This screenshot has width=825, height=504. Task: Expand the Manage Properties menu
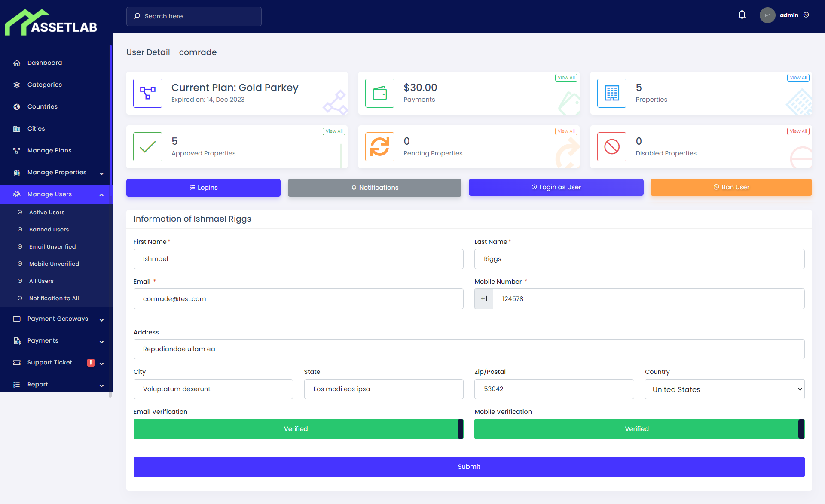tap(56, 172)
